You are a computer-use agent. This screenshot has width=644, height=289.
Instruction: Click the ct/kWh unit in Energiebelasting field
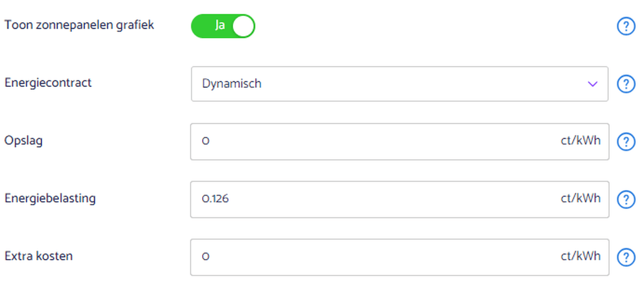[x=580, y=198]
